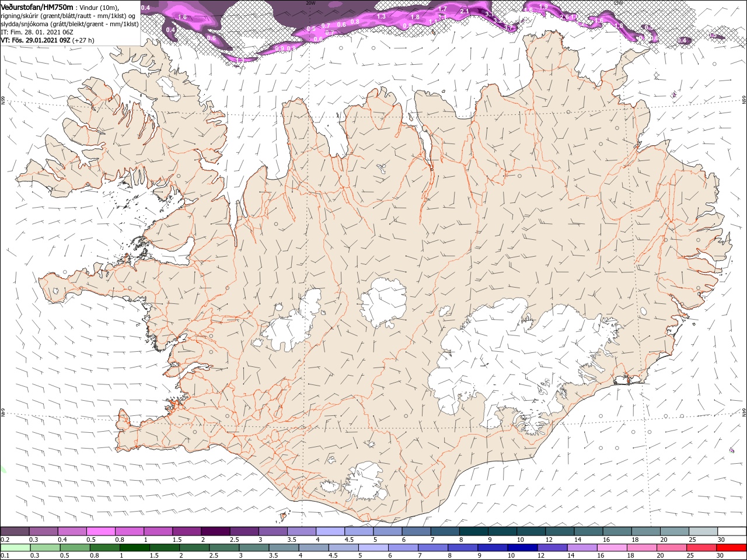Click the 2.1 snowfall value on the map
This screenshot has width=747, height=560.
(x=465, y=11)
